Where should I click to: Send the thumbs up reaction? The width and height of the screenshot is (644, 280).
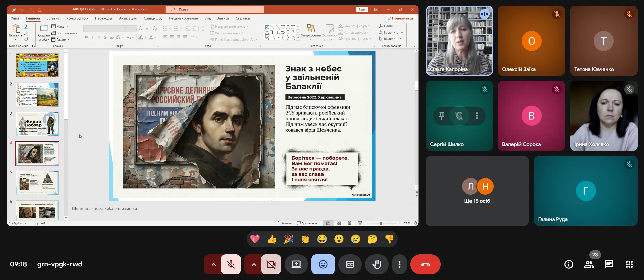[272, 239]
